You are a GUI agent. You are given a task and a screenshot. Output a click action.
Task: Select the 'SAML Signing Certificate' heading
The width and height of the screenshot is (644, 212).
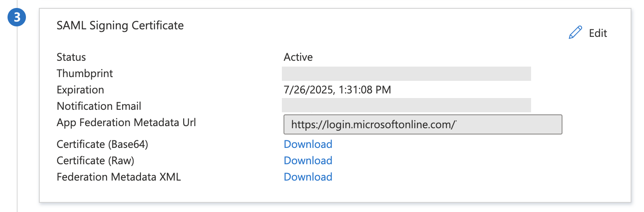click(x=120, y=26)
